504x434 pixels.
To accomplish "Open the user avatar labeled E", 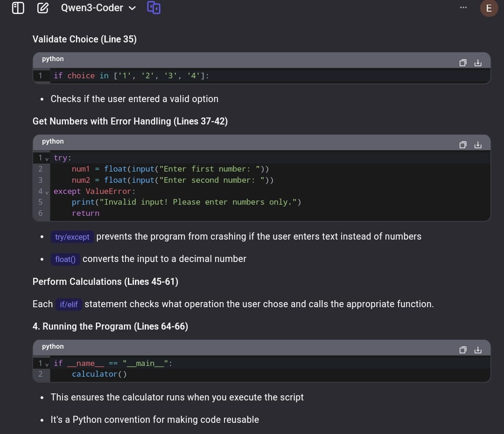I will (x=489, y=8).
